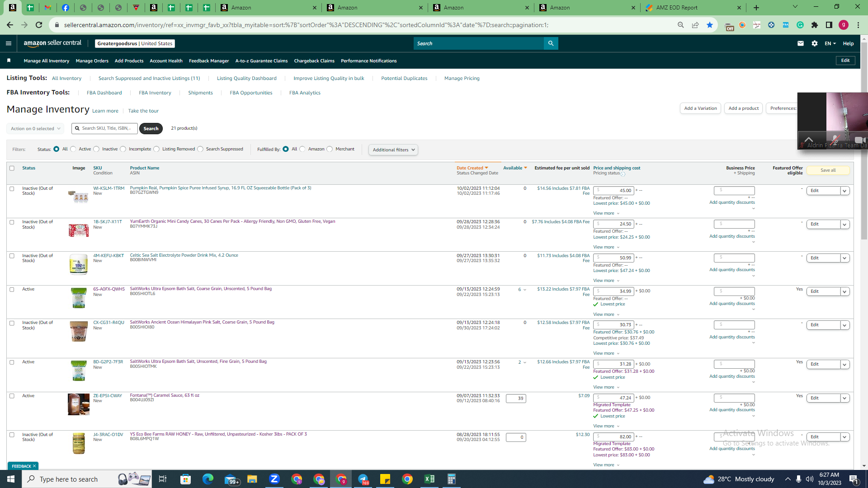The image size is (868, 488).
Task: Click the price field showing 34.99
Action: pos(613,291)
